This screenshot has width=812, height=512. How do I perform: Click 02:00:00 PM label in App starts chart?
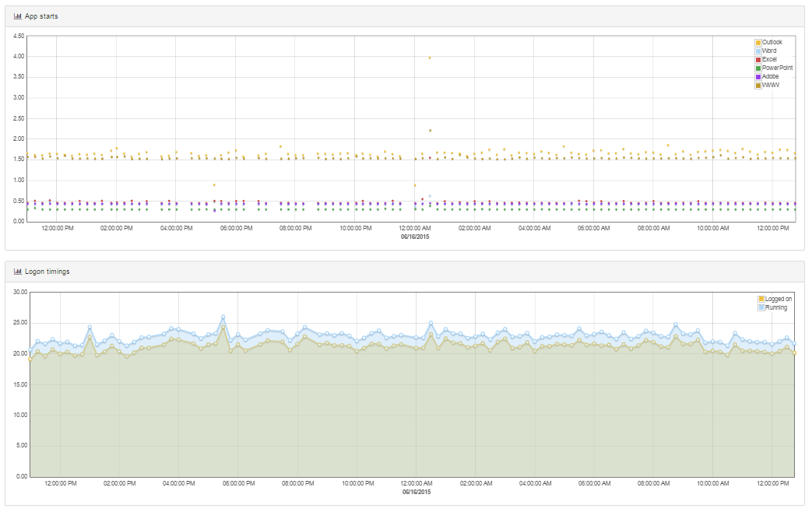[117, 228]
